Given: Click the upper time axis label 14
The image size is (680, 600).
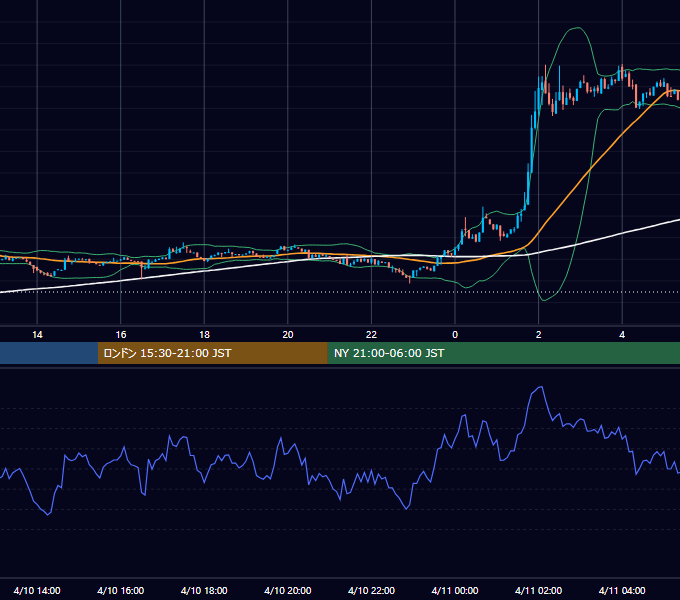Looking at the screenshot, I should pos(37,334).
